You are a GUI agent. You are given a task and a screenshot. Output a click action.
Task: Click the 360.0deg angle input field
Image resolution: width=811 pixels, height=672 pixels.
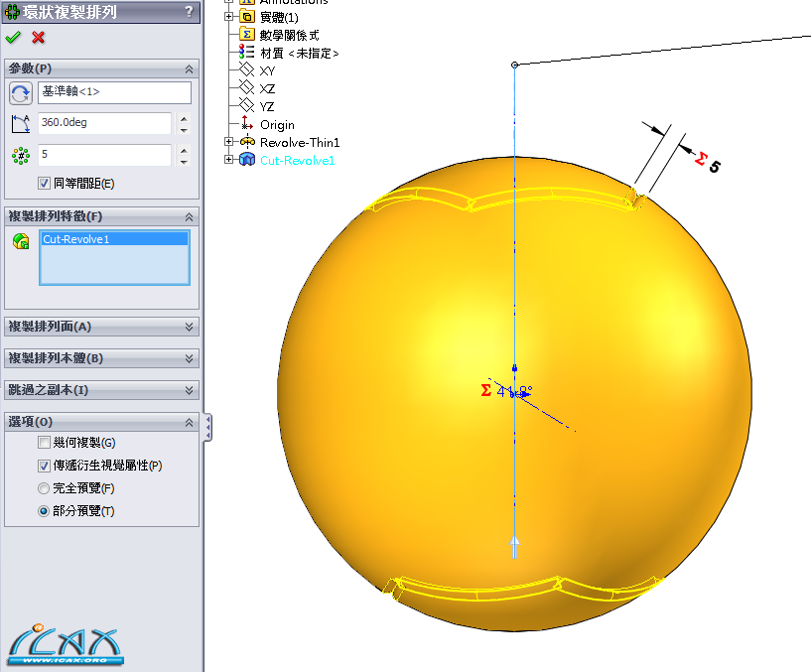pyautogui.click(x=104, y=123)
